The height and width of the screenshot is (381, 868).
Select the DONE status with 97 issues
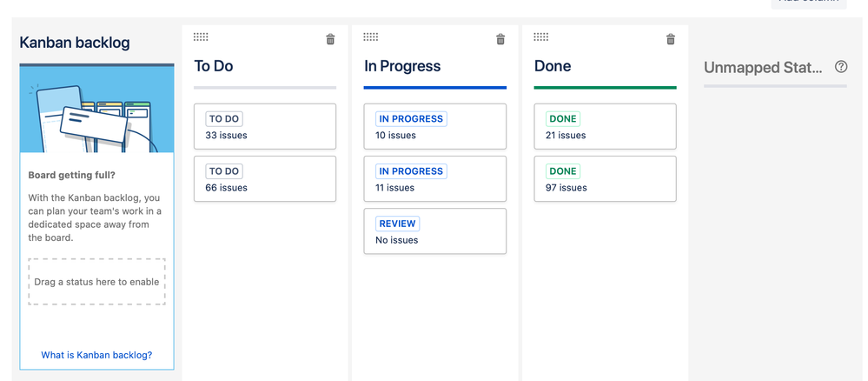(x=605, y=178)
